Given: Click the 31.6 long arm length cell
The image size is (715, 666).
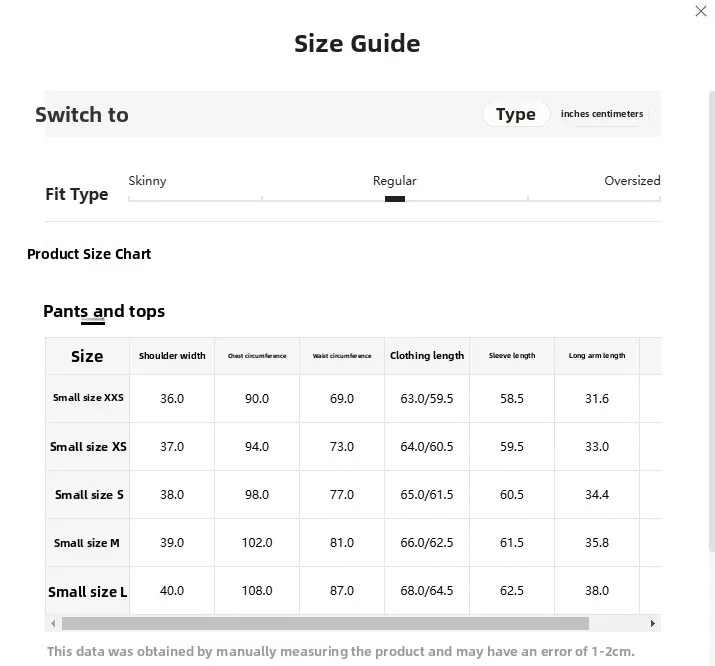Looking at the screenshot, I should (597, 399).
